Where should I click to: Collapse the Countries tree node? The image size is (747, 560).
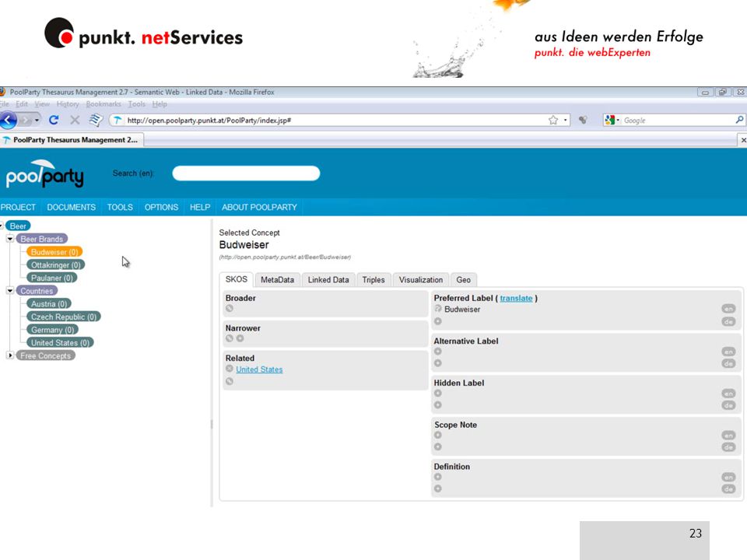(x=10, y=290)
